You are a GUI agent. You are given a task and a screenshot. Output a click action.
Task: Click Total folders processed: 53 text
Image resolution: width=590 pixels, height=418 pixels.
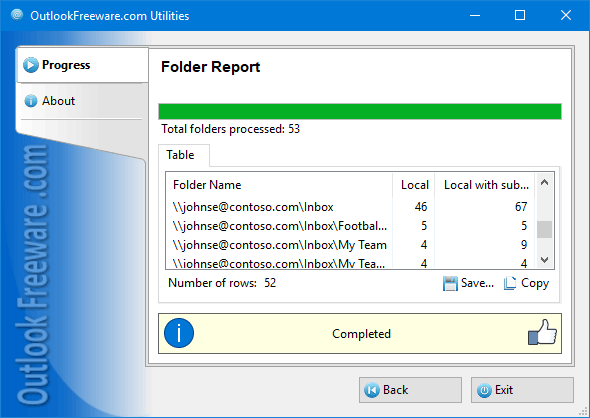tap(230, 129)
